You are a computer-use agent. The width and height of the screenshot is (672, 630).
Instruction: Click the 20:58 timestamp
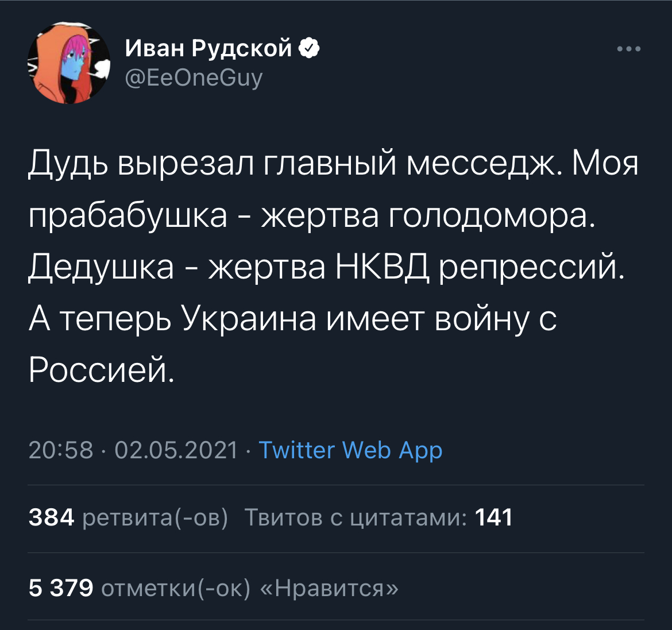(60, 450)
